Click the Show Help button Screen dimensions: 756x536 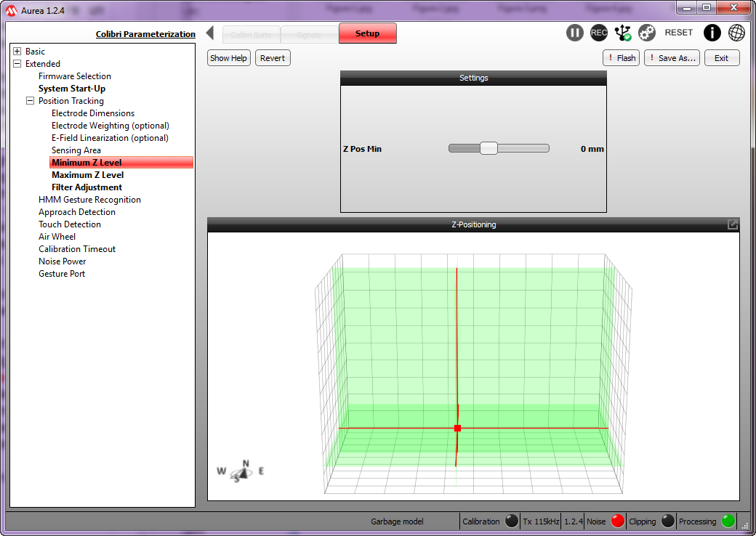(x=228, y=58)
